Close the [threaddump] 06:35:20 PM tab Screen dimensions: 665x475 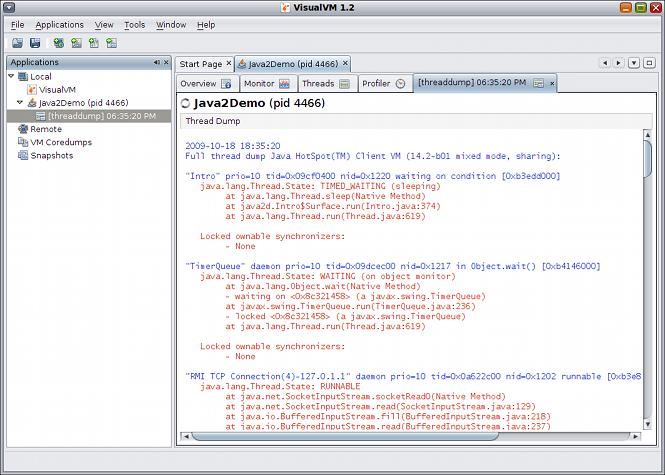[x=552, y=84]
